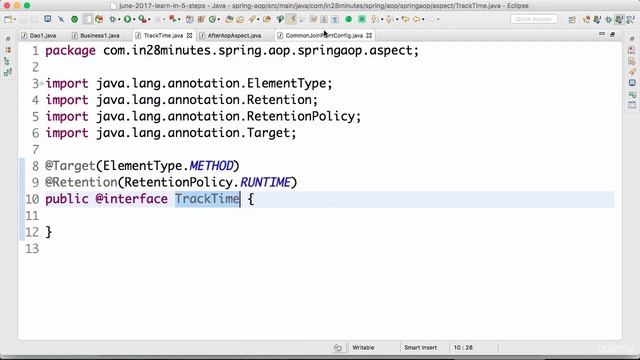Open the bottom hierarchy icon in left sidebar
The height and width of the screenshot is (360, 640).
click(8, 73)
